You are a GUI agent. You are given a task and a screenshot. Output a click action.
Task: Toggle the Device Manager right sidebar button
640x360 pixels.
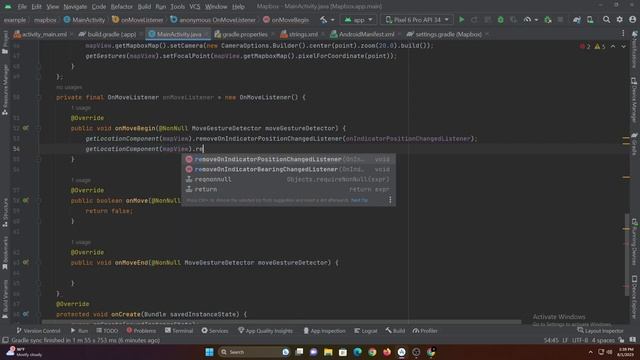tap(635, 100)
